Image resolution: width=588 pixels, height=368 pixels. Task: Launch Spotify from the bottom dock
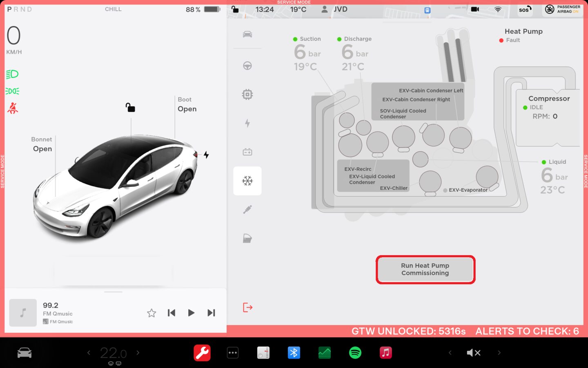coord(355,352)
